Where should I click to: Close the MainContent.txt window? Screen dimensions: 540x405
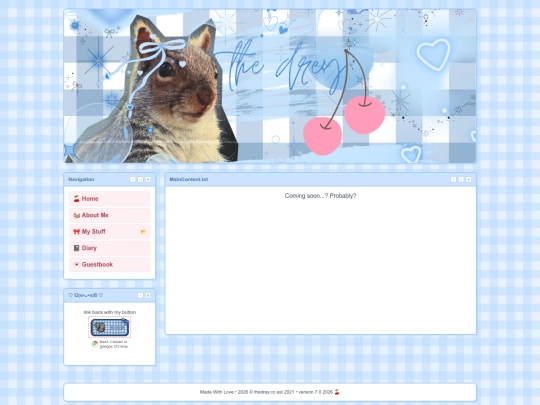[x=469, y=179]
